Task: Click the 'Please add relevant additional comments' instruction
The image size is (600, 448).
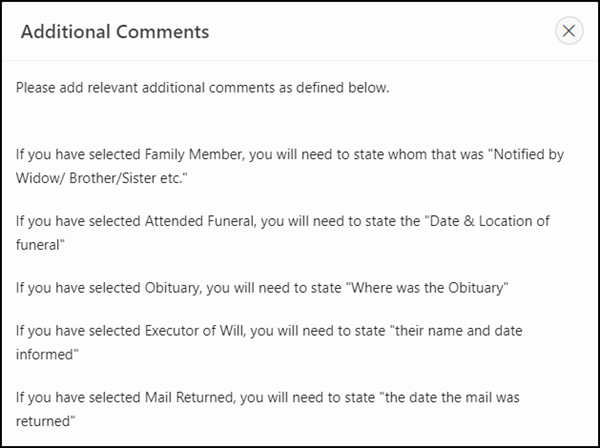Action: coord(202,88)
